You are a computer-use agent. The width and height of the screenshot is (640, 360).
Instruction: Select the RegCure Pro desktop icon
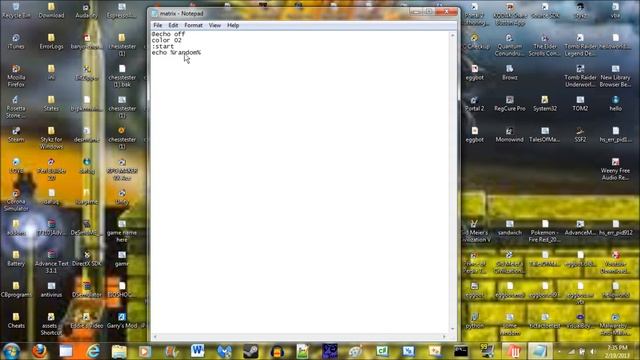[x=510, y=104]
